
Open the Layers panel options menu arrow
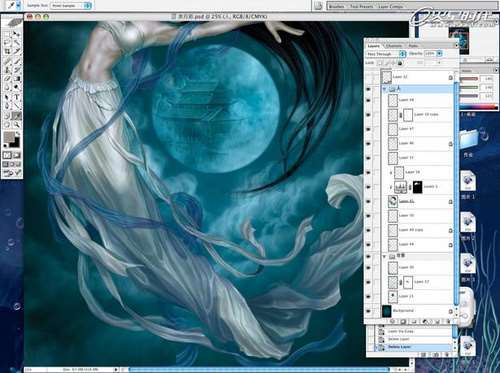point(456,45)
